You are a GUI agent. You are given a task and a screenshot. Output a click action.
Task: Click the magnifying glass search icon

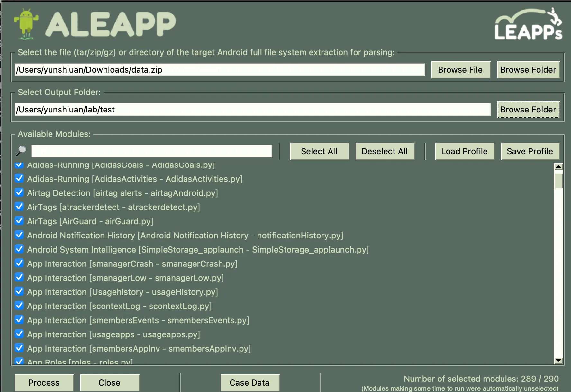click(x=21, y=150)
